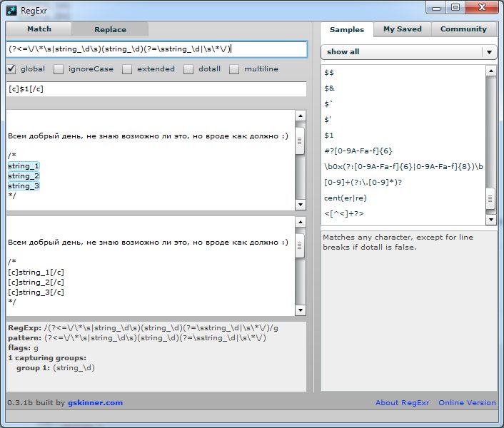Select the cent(er|re) sample
Viewport: 504px width, 428px height.
(346, 198)
